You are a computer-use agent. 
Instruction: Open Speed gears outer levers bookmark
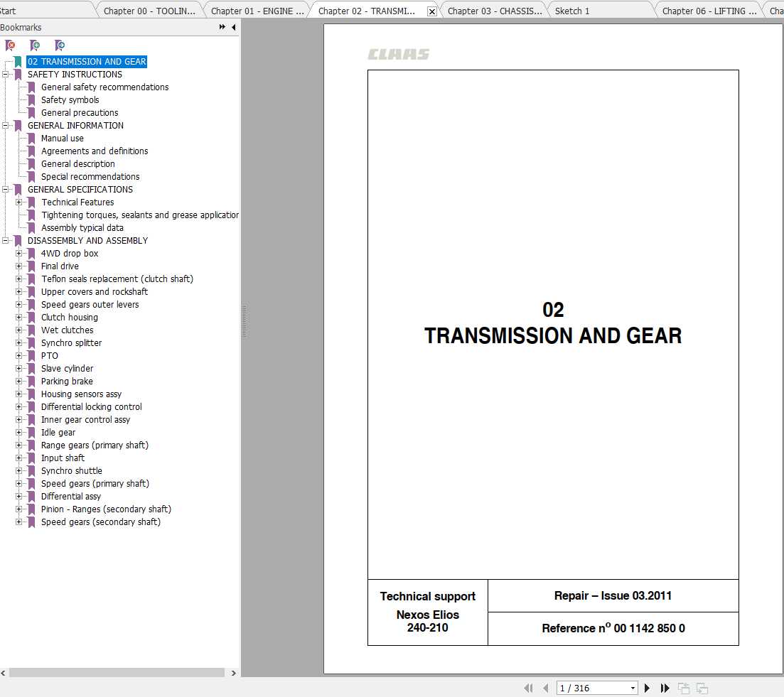(90, 305)
